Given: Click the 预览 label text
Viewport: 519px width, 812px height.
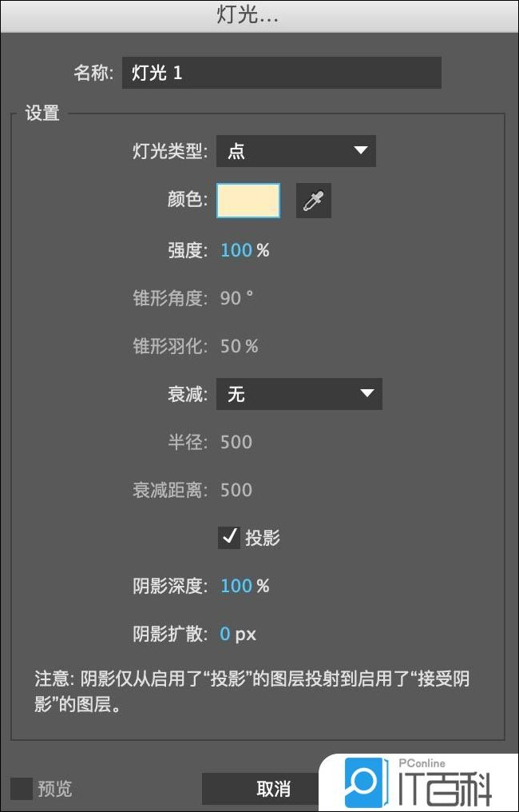Looking at the screenshot, I should tap(54, 789).
